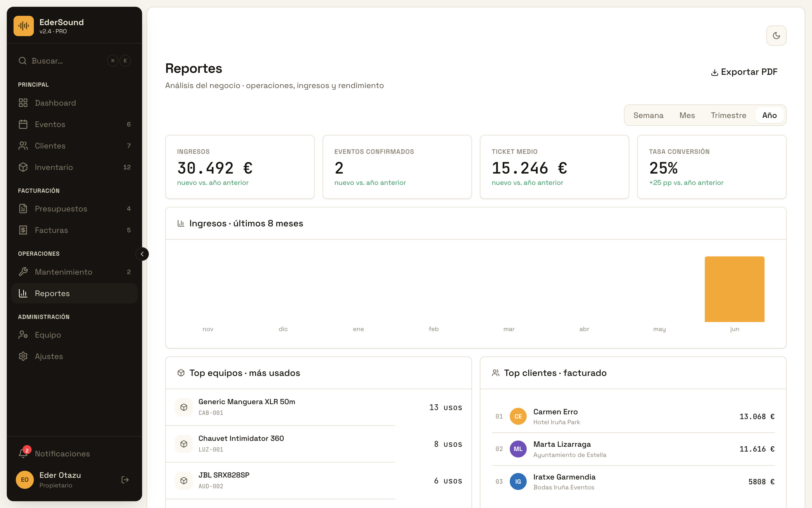
Task: Click the 5808 € amount
Action: [x=761, y=482]
